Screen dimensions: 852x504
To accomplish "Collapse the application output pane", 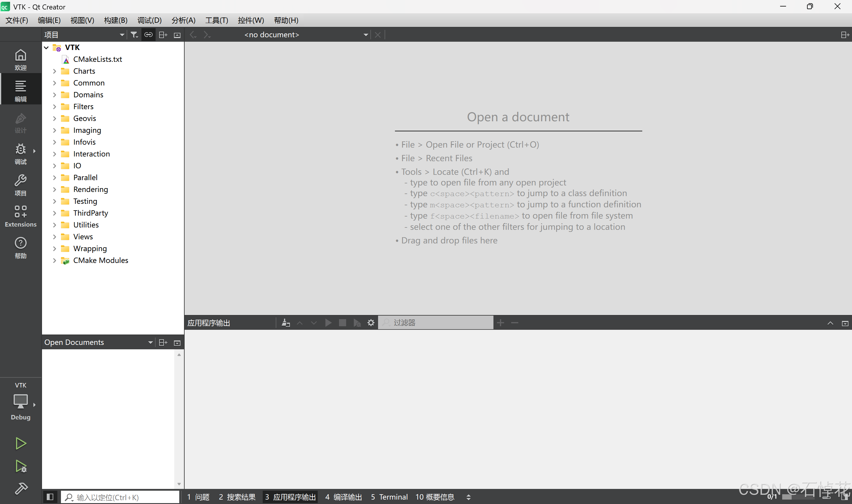I will click(831, 323).
